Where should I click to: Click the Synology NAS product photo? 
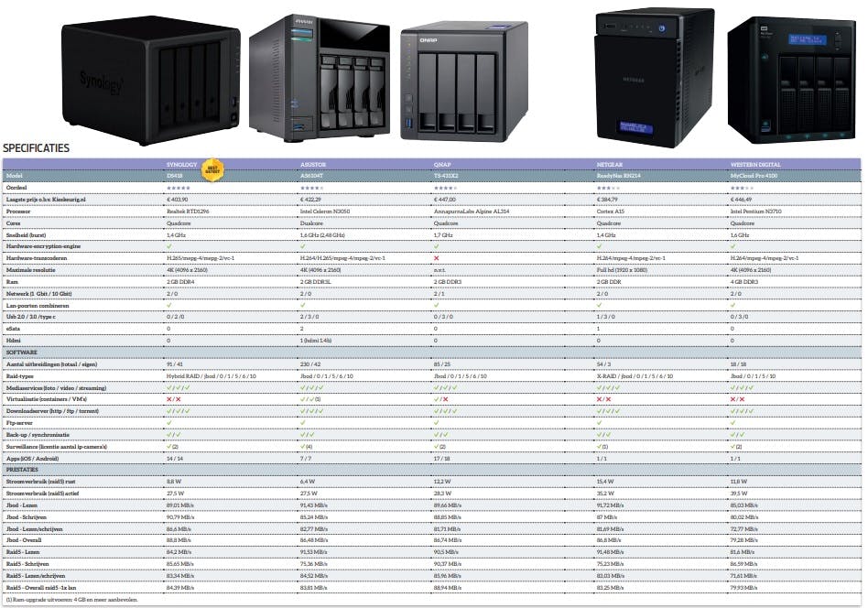coord(150,81)
